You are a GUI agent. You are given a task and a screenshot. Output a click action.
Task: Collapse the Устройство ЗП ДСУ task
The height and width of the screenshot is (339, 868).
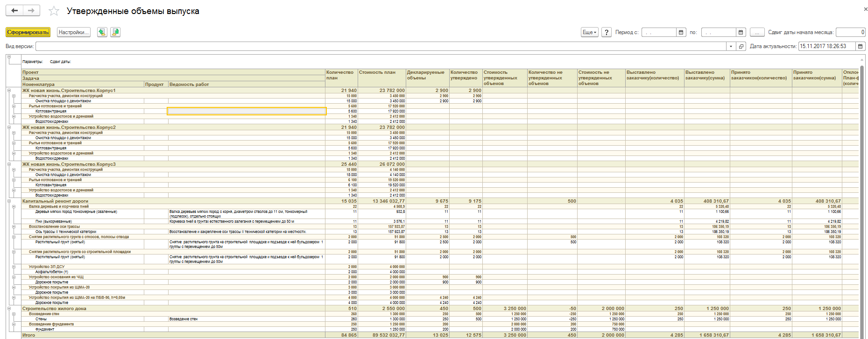pyautogui.click(x=14, y=267)
